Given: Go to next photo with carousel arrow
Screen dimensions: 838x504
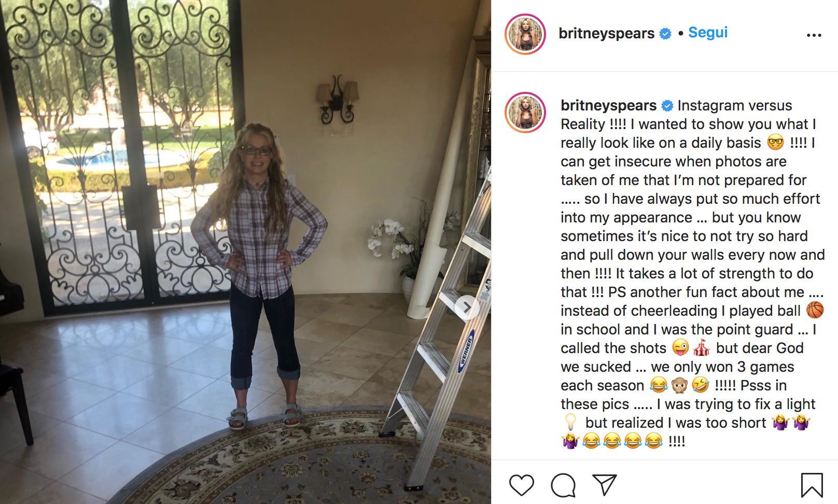Looking at the screenshot, I should tap(467, 308).
